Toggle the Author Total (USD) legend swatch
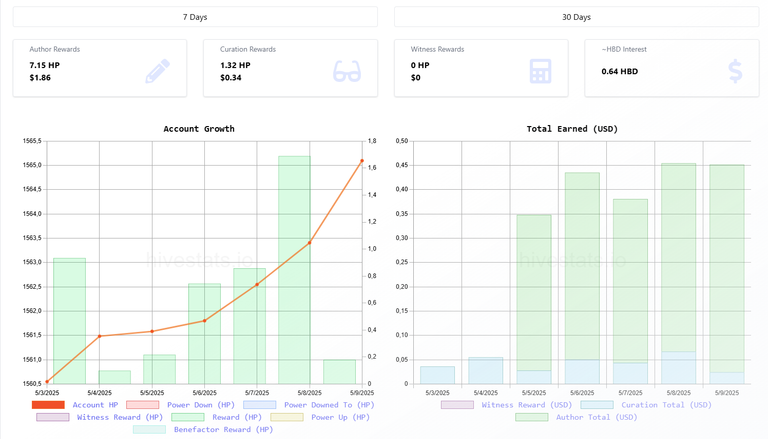 pos(531,417)
